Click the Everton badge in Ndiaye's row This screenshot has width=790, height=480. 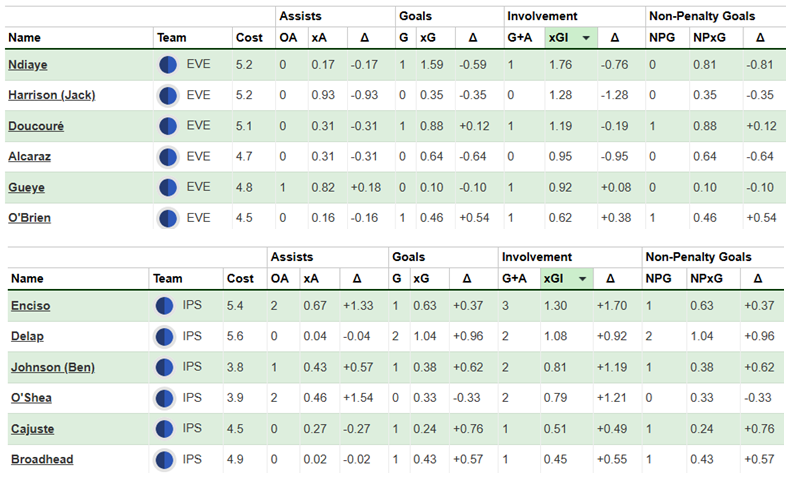168,65
